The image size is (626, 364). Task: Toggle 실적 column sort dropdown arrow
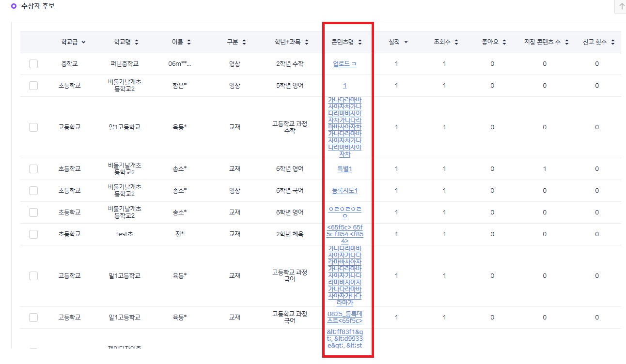(x=406, y=43)
